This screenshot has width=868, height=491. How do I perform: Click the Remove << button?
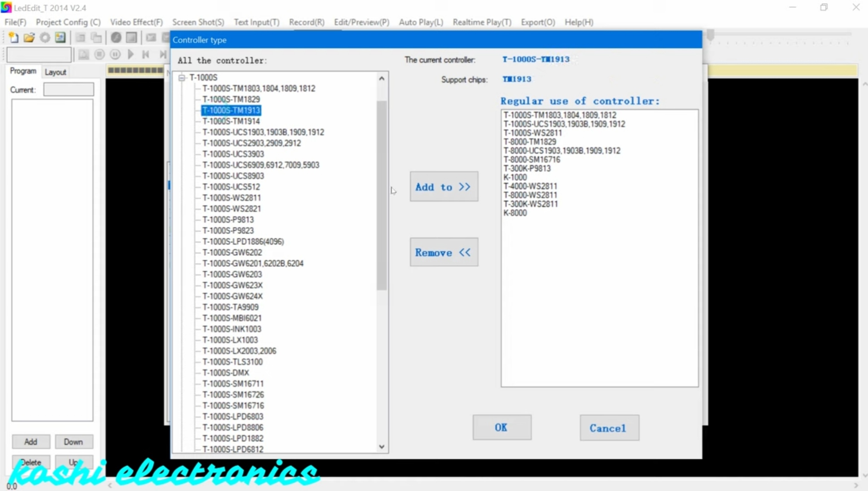point(444,252)
